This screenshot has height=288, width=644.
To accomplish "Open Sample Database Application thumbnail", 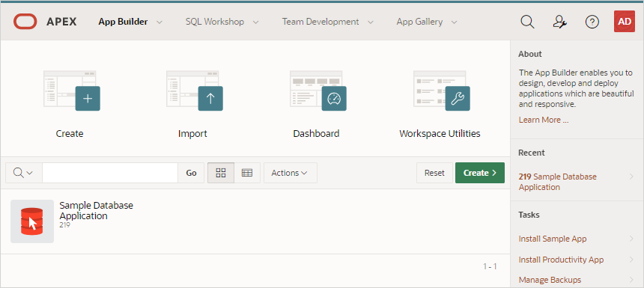I will (x=32, y=221).
